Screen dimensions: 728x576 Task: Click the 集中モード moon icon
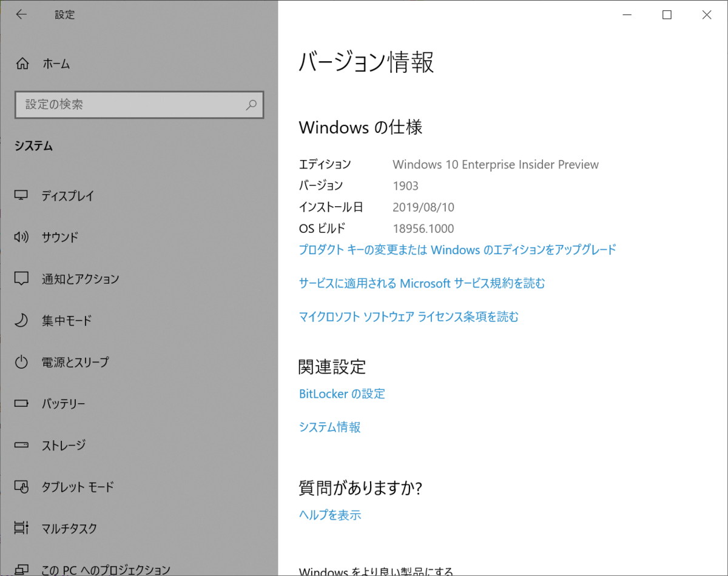click(x=22, y=320)
